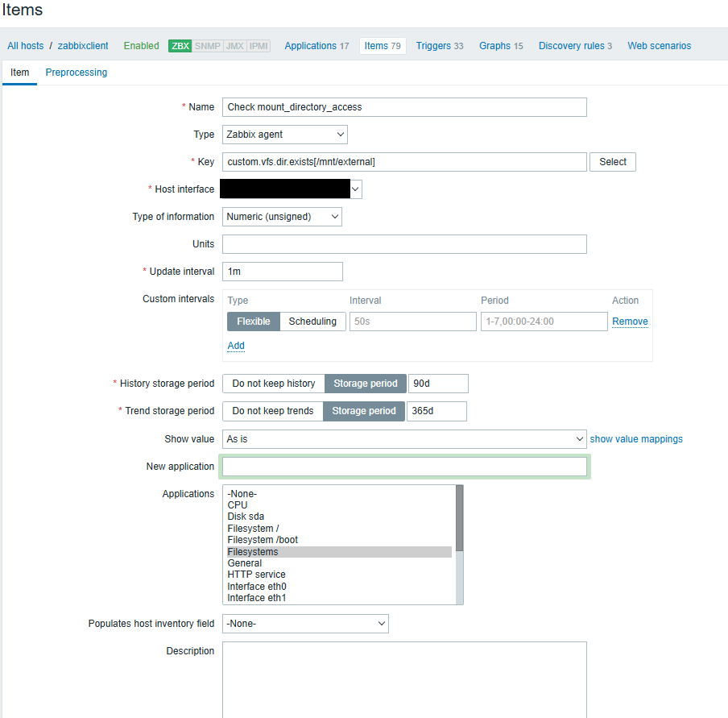Image resolution: width=728 pixels, height=718 pixels.
Task: Open the Type dropdown showing Zabbix agent
Action: 284,135
